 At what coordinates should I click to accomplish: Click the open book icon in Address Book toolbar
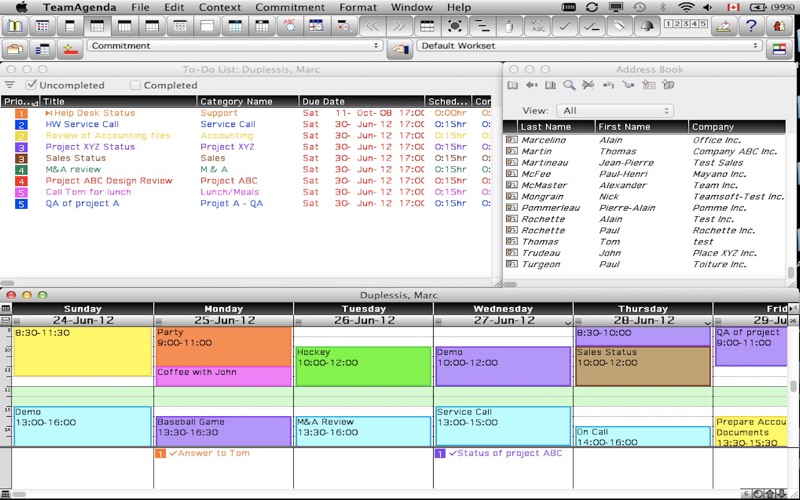(513, 85)
